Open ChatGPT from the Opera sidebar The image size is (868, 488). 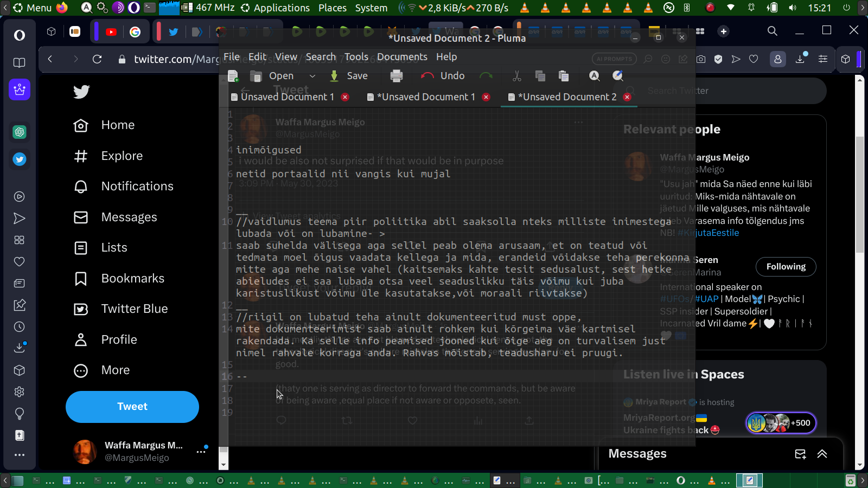(x=20, y=132)
